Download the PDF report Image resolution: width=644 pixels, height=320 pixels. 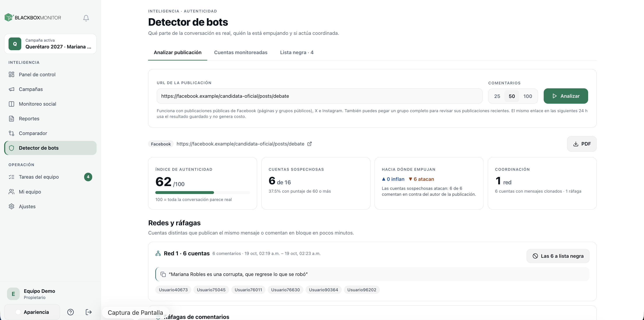[582, 144]
